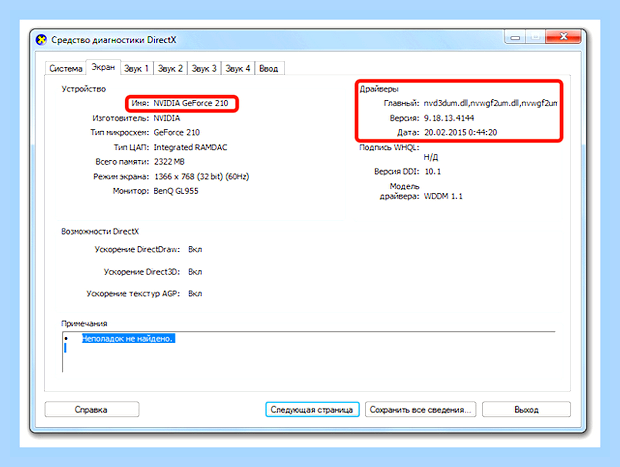Click inside the Примечания notes box
The image size is (620, 467).
click(x=308, y=352)
